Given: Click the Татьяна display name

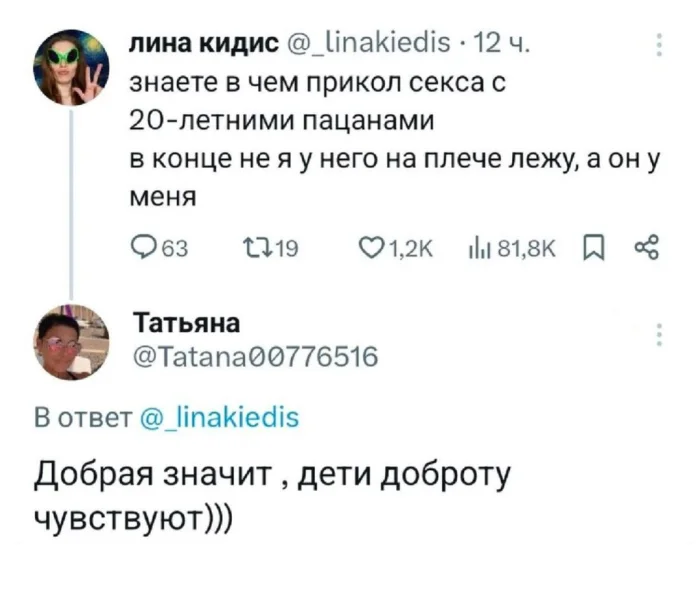Looking at the screenshot, I should pos(187,324).
